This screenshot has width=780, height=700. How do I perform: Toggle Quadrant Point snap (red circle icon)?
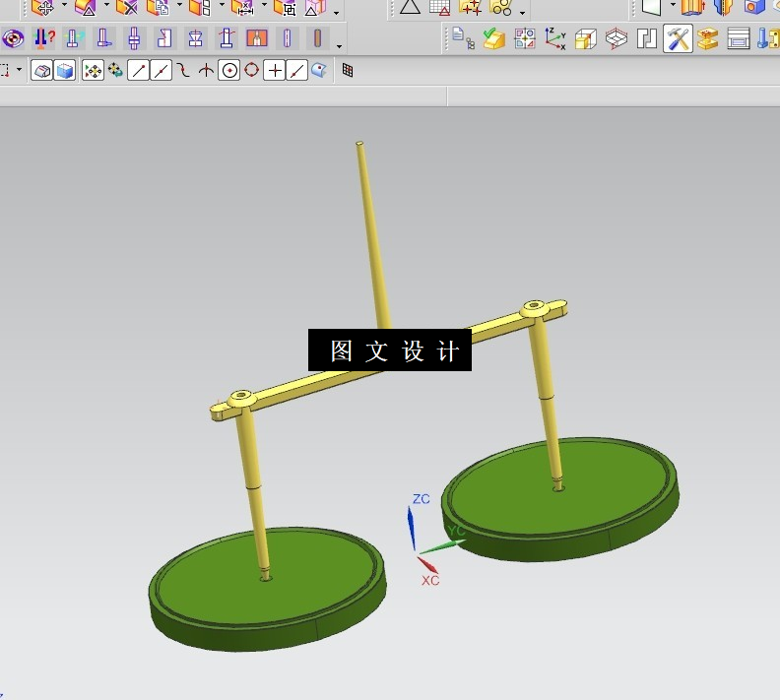[252, 71]
